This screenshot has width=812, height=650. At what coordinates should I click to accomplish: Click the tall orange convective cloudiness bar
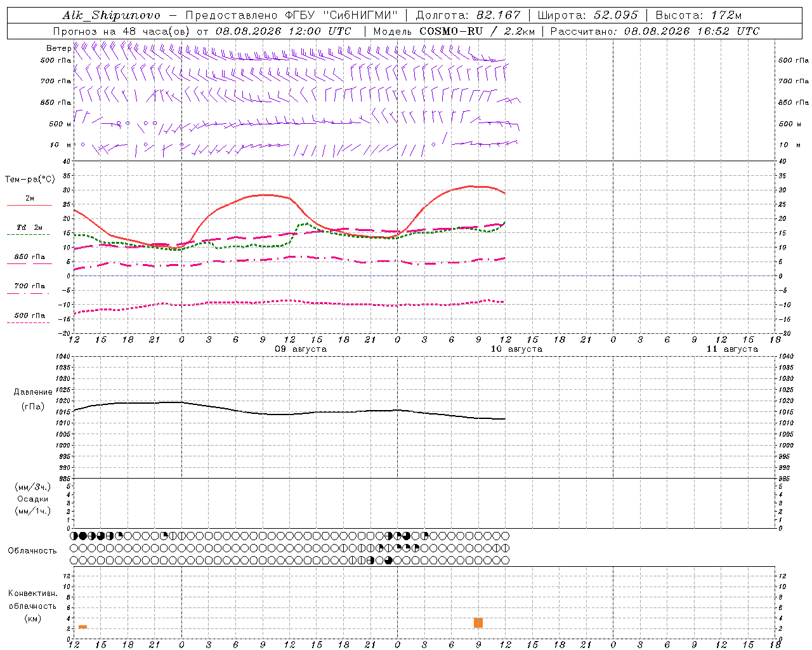coord(478,623)
